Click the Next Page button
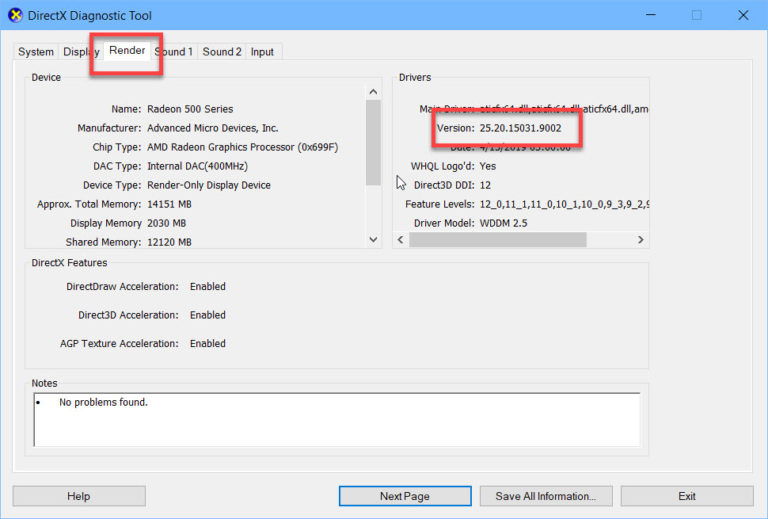Screen dimensions: 768x519 (405, 496)
